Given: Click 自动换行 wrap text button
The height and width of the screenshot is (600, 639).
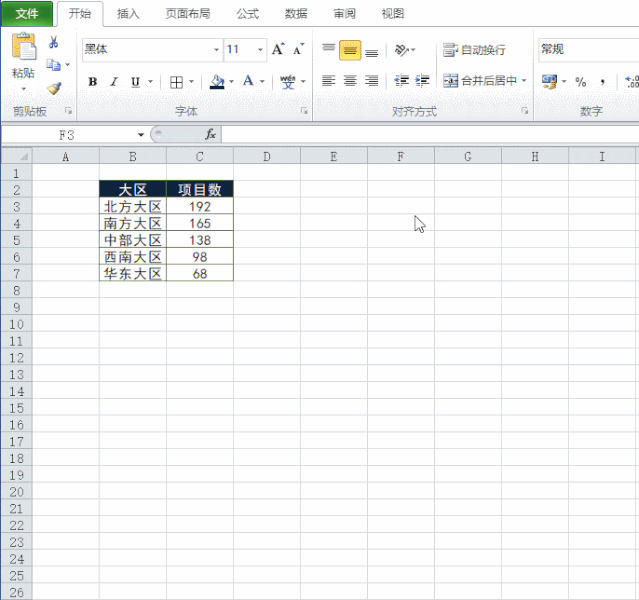Looking at the screenshot, I should [474, 50].
